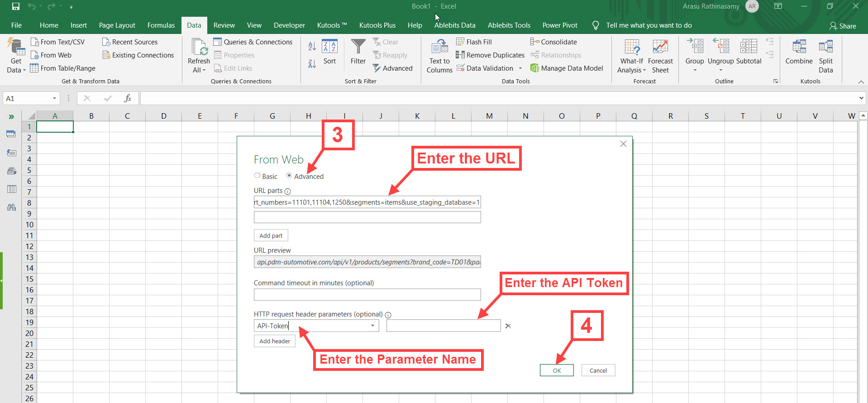Open the Kutools Plus tab
The height and width of the screenshot is (403, 868).
[377, 25]
